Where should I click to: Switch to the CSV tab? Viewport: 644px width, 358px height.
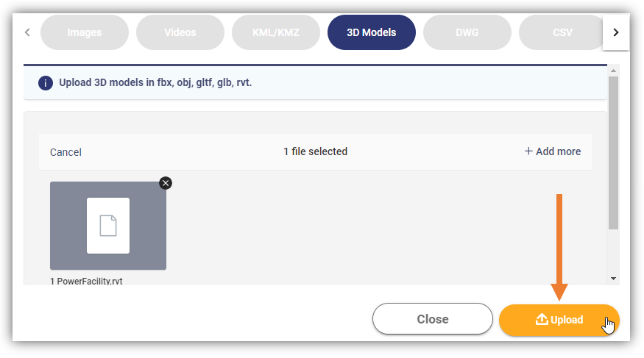tap(561, 32)
